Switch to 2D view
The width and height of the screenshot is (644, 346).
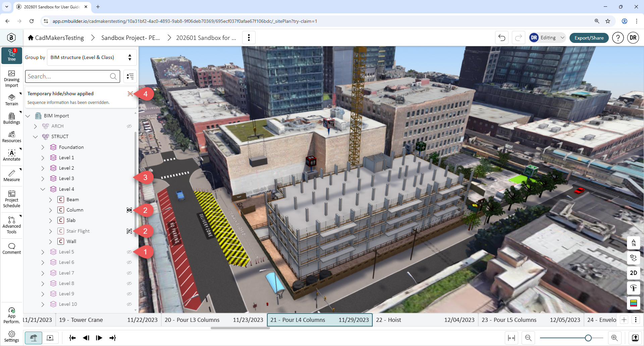pyautogui.click(x=634, y=273)
